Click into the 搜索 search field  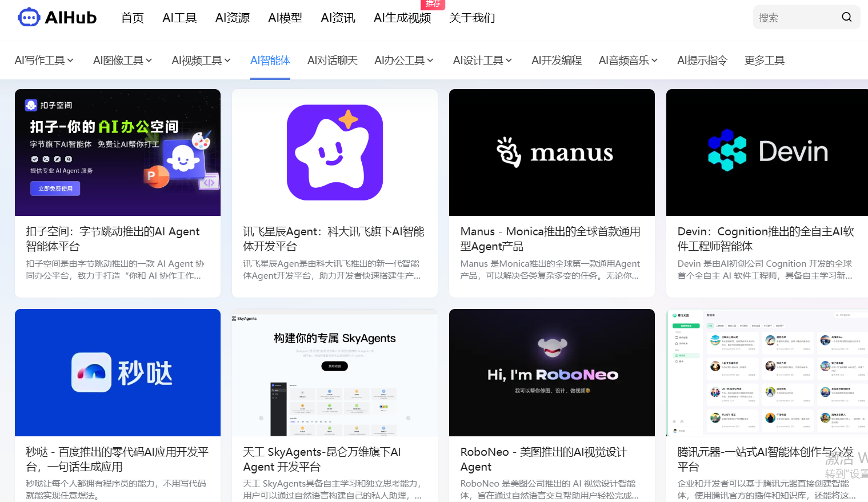click(x=797, y=18)
